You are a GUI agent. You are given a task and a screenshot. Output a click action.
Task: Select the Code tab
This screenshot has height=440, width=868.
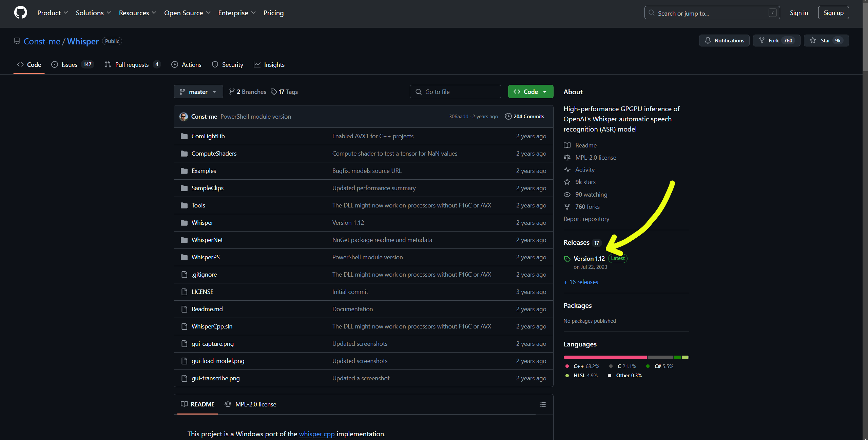29,64
